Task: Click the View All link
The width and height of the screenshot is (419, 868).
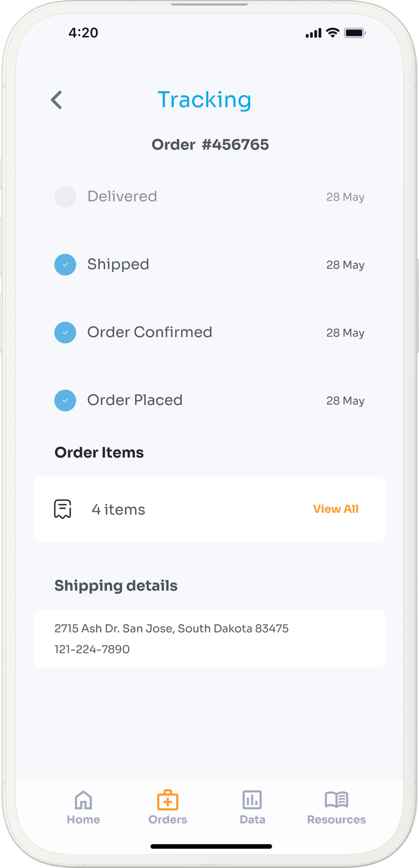Action: click(x=335, y=509)
